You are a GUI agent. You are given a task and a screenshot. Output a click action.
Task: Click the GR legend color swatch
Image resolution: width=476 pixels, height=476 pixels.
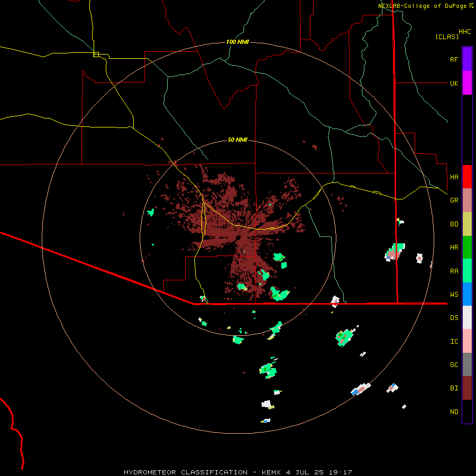tap(467, 200)
